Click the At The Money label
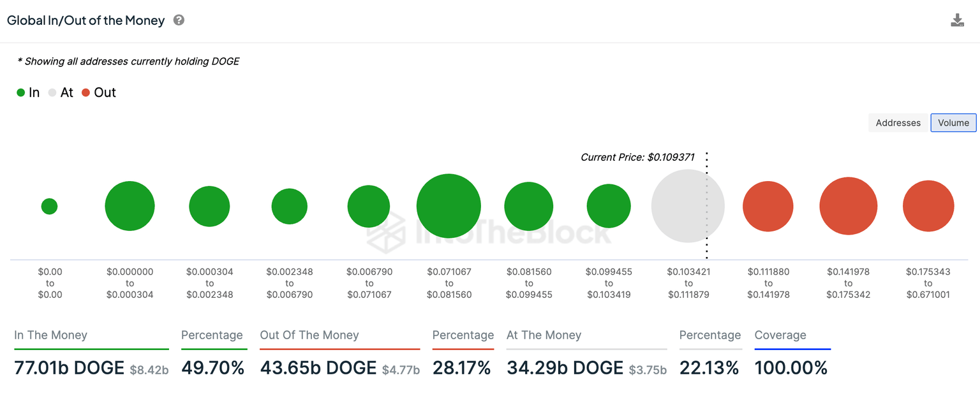 (544, 335)
